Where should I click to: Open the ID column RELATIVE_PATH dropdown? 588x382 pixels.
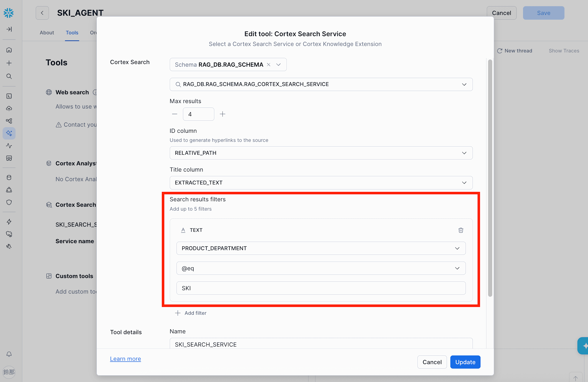tap(321, 153)
